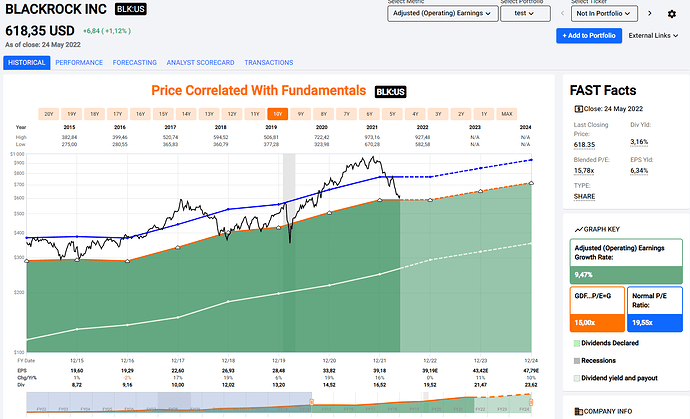This screenshot has height=419, width=690.
Task: Select the 2Y time range
Action: point(461,114)
